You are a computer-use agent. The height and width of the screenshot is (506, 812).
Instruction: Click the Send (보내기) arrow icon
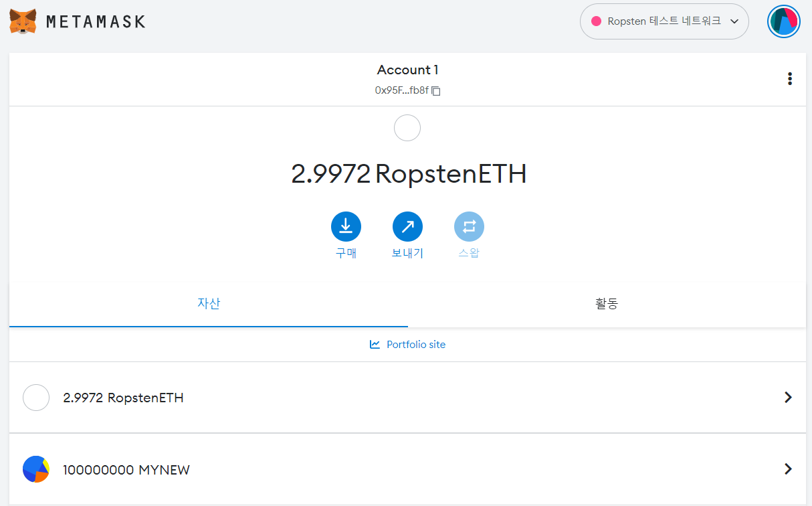pyautogui.click(x=407, y=227)
